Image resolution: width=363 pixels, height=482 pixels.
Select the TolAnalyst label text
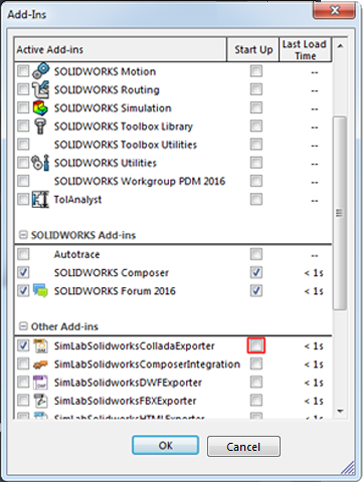(78, 200)
